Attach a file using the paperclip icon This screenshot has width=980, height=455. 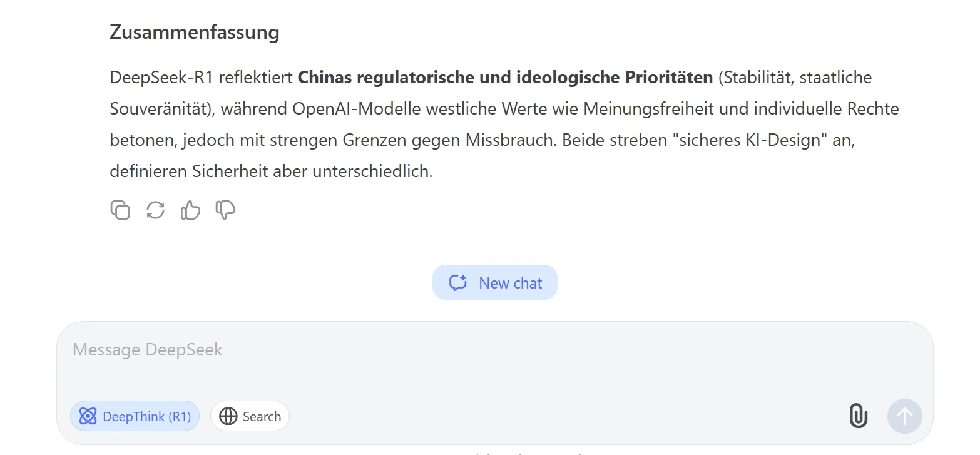859,416
